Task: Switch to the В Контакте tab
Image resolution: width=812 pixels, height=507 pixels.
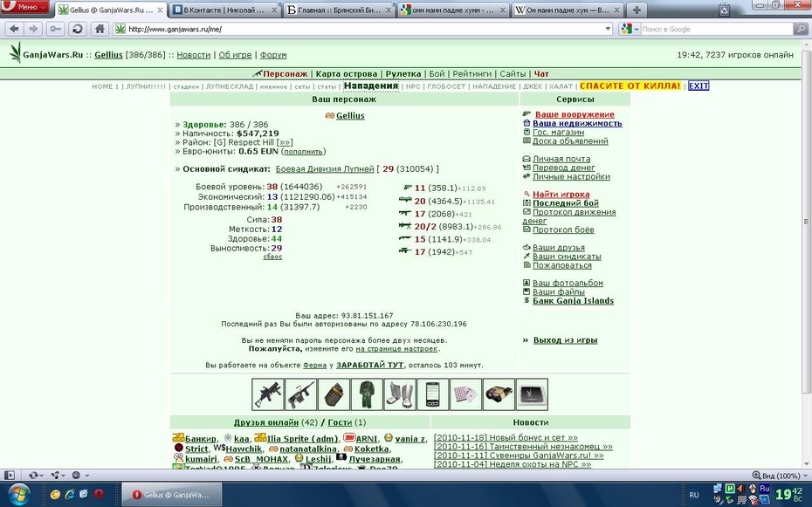Action: click(x=225, y=10)
